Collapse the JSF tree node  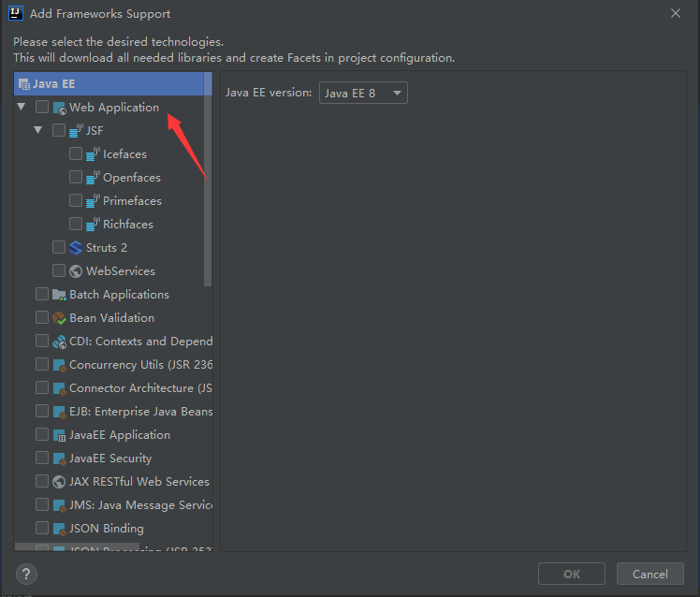[x=38, y=131]
